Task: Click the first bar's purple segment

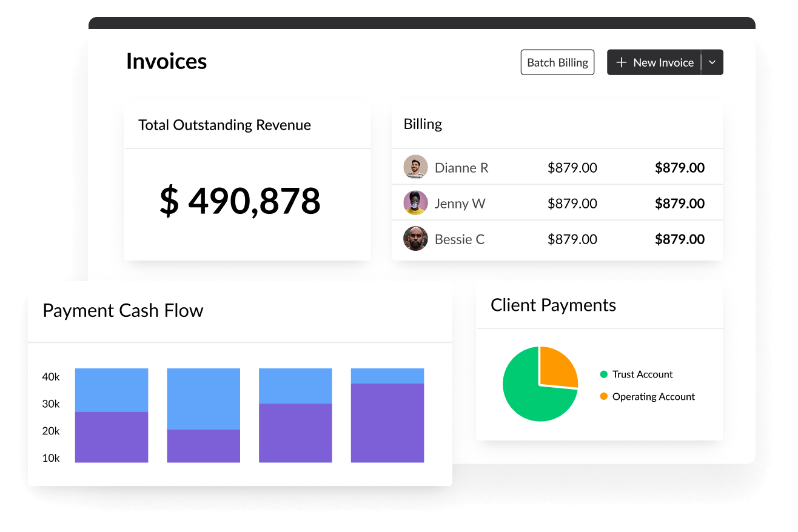Action: pos(112,437)
